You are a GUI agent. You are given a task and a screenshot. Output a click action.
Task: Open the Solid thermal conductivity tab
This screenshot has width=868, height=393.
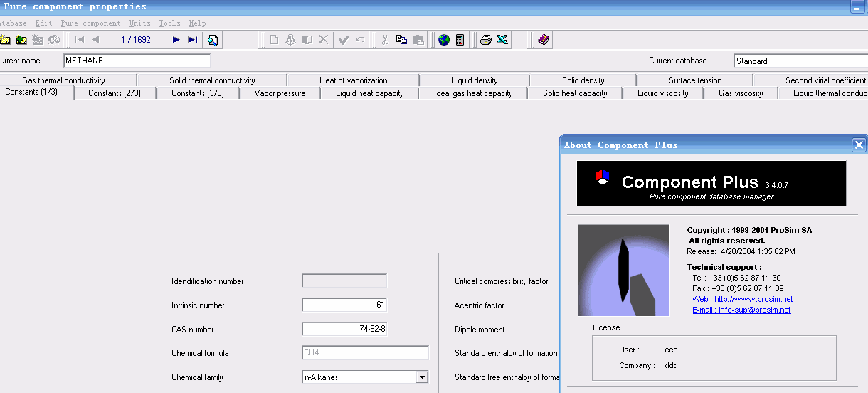(212, 80)
